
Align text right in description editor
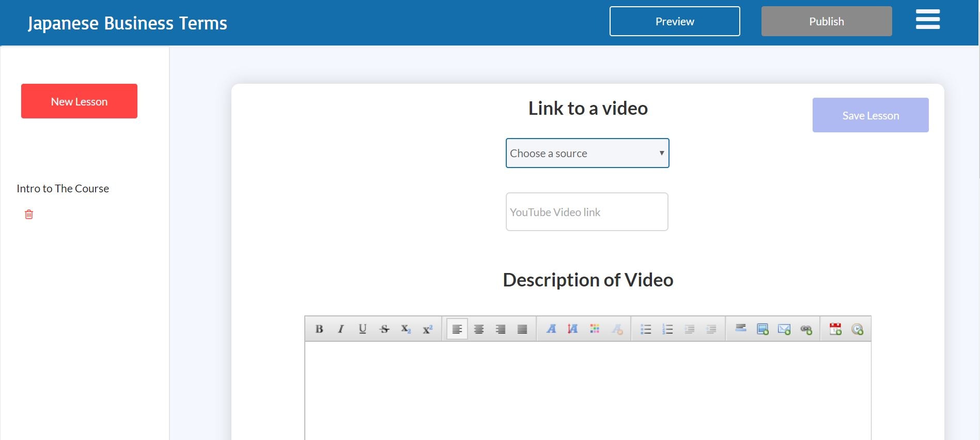click(x=501, y=329)
